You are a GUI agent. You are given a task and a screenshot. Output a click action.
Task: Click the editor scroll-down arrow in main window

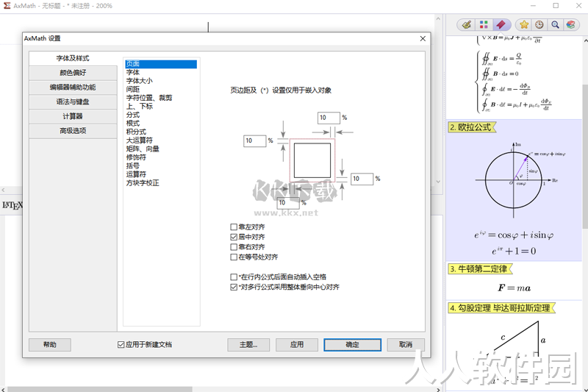tap(438, 182)
